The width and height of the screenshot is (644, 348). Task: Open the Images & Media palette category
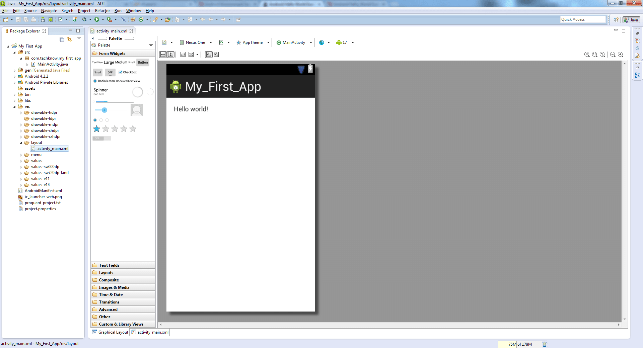pyautogui.click(x=123, y=287)
